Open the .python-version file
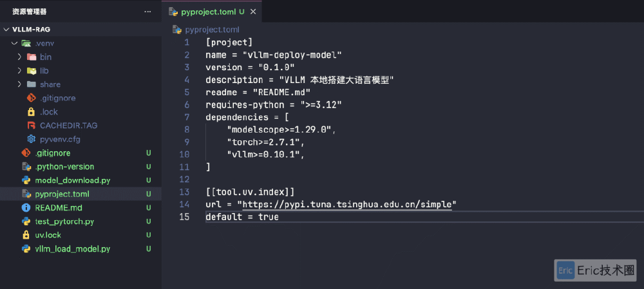Image resolution: width=644 pixels, height=289 pixels. pos(64,167)
